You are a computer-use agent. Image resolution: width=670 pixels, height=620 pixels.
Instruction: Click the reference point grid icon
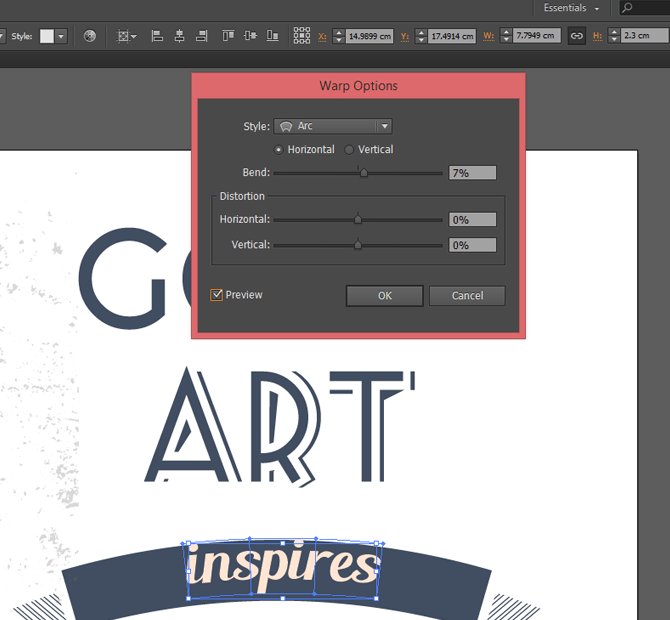click(x=301, y=36)
